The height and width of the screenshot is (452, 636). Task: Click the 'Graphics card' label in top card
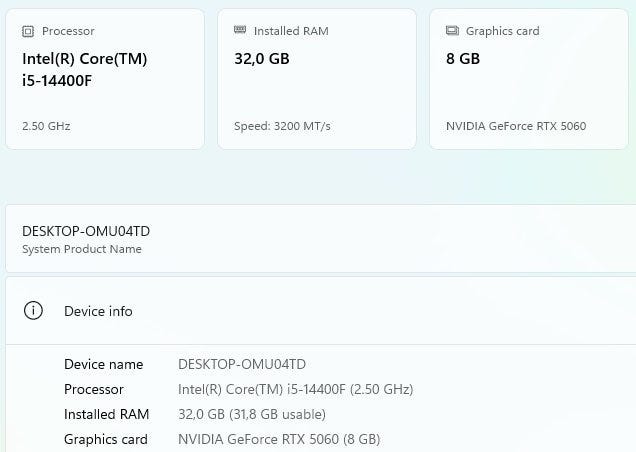pyautogui.click(x=503, y=31)
